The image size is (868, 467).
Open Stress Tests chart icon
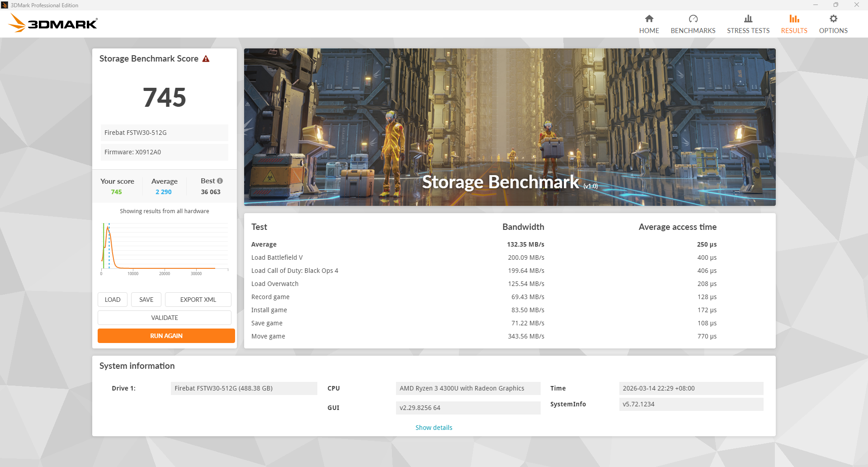[748, 19]
